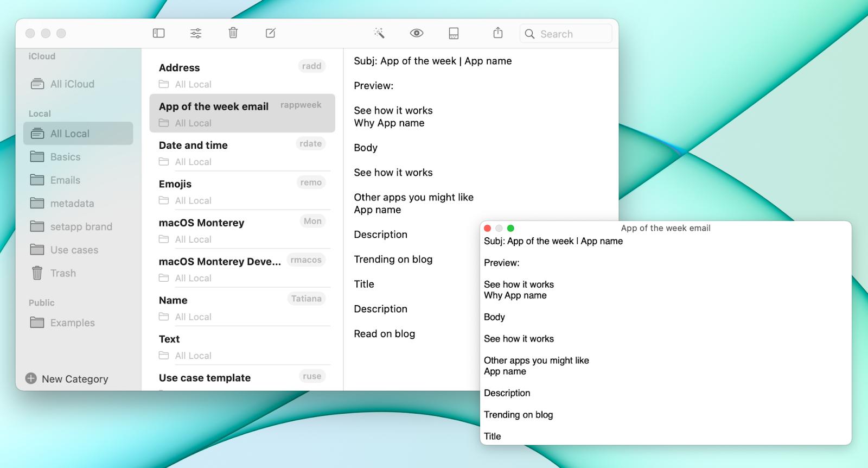
Task: Click the rappweek abbreviation tag
Action: click(301, 105)
